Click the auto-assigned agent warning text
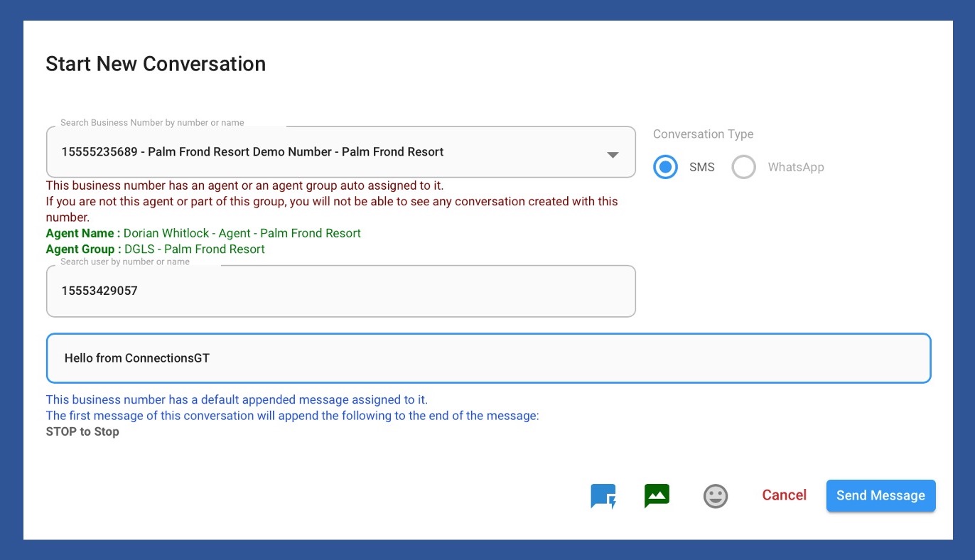 [x=244, y=186]
